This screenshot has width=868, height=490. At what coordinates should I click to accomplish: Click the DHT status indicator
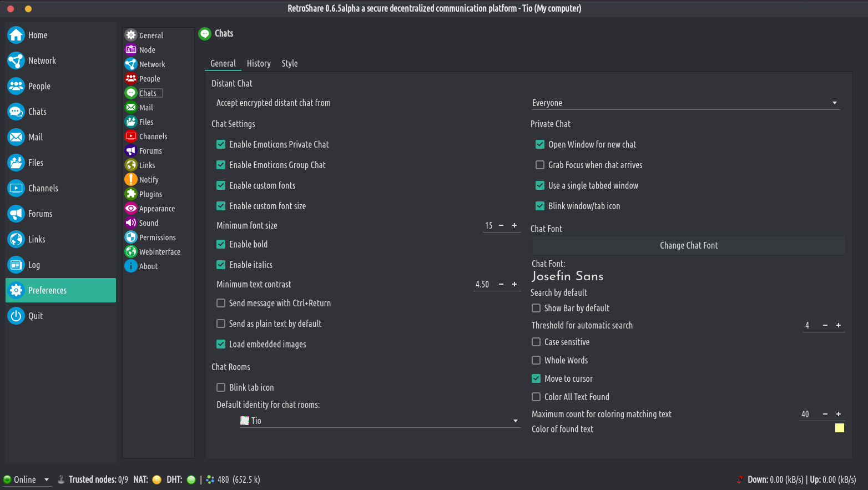point(191,479)
